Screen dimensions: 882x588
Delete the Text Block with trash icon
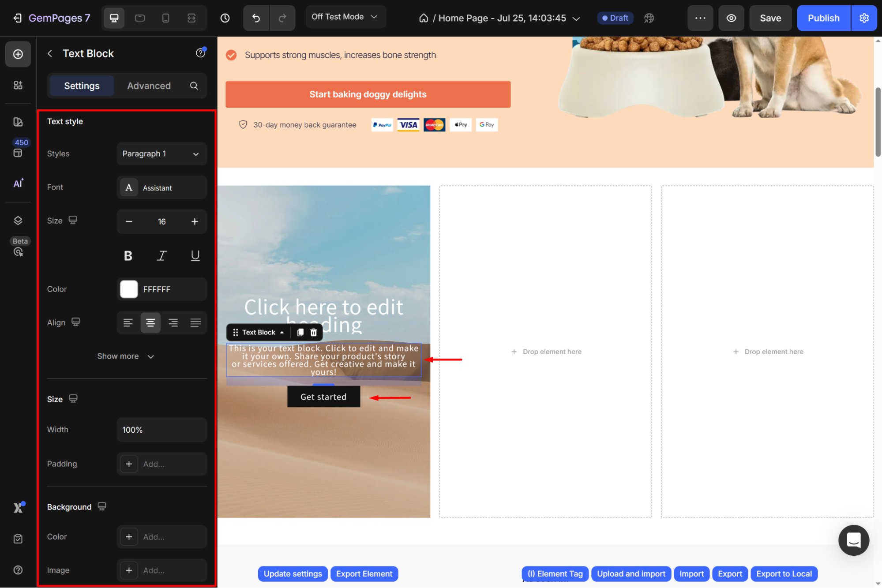(313, 332)
